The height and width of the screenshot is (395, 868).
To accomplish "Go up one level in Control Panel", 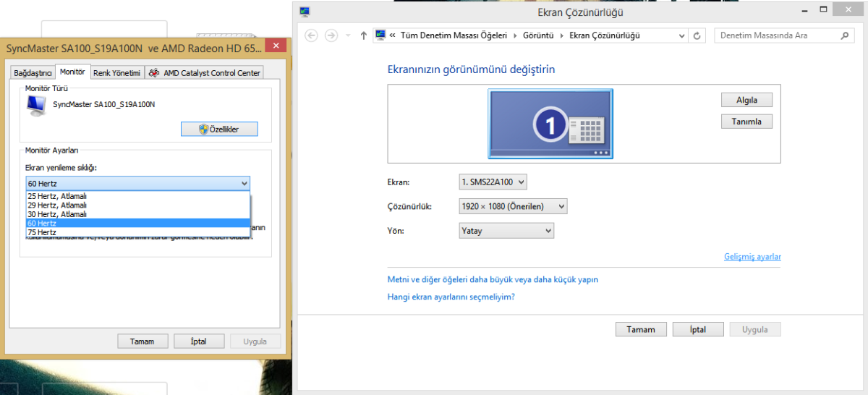I will [363, 35].
